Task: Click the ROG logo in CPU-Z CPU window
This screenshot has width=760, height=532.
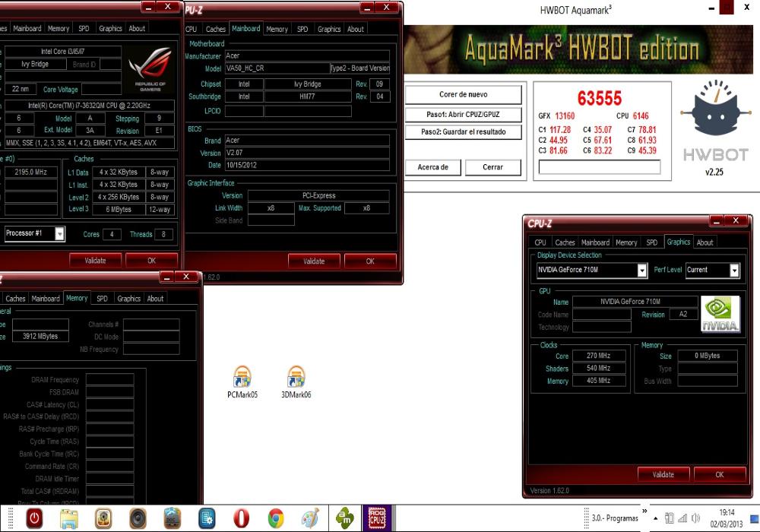Action: tap(150, 69)
